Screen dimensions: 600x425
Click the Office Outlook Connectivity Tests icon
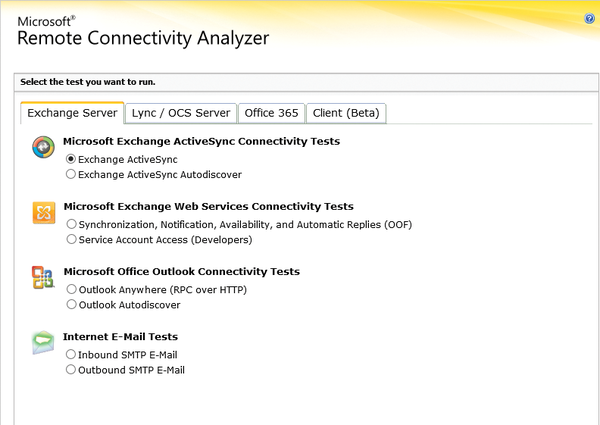(x=43, y=277)
